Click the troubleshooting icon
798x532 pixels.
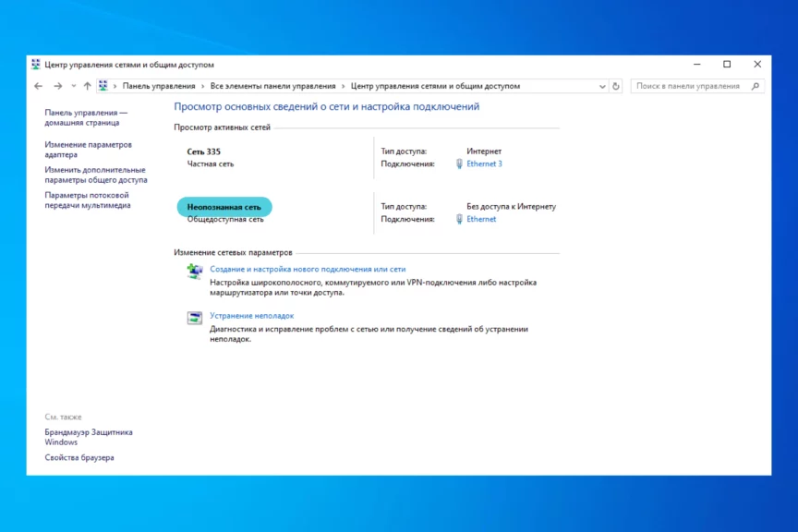coord(194,318)
